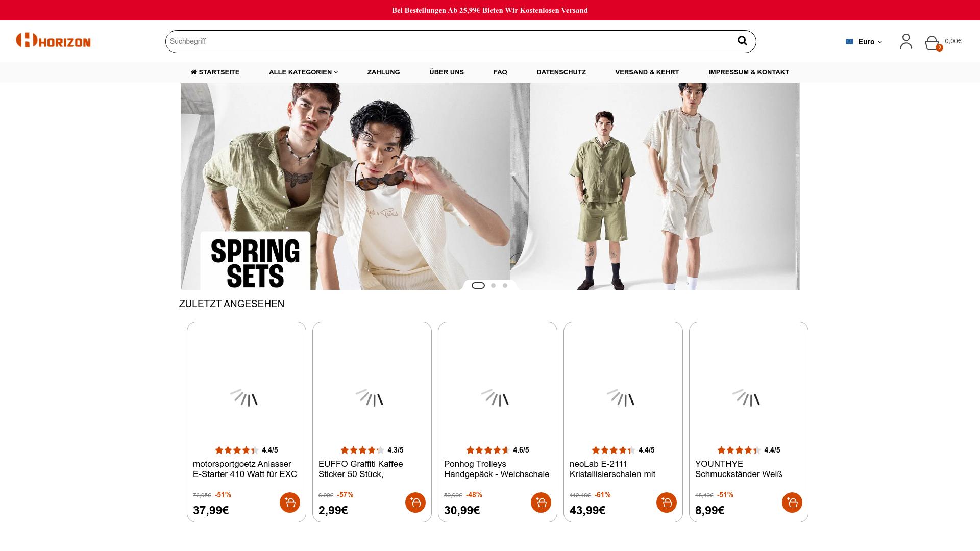Open the user account icon
Screen dimensions: 980x551
(x=906, y=41)
